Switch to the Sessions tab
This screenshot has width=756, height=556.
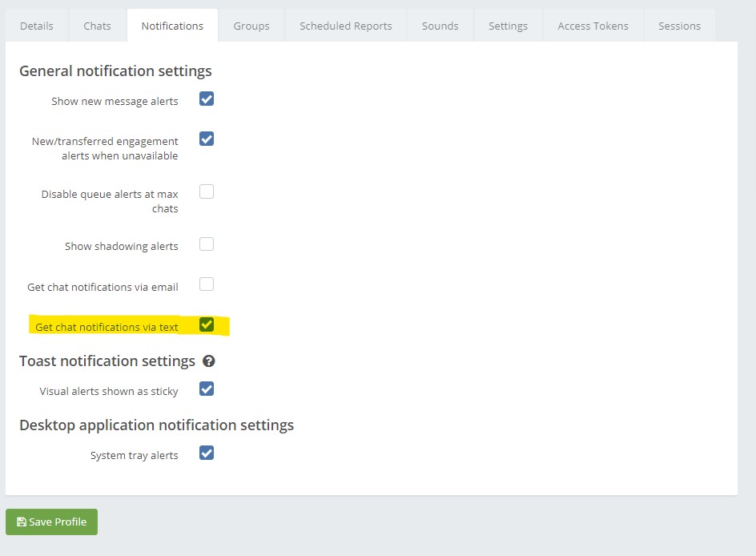[x=679, y=26]
